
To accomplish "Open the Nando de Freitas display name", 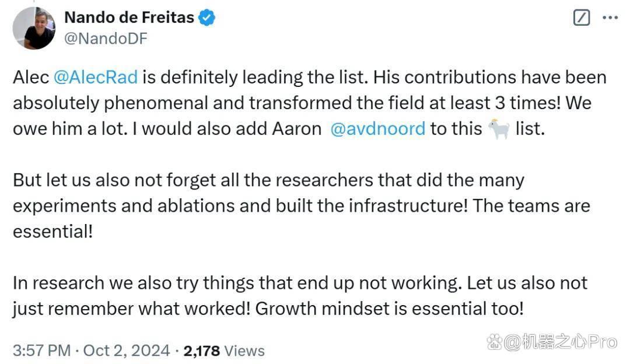I will (129, 17).
